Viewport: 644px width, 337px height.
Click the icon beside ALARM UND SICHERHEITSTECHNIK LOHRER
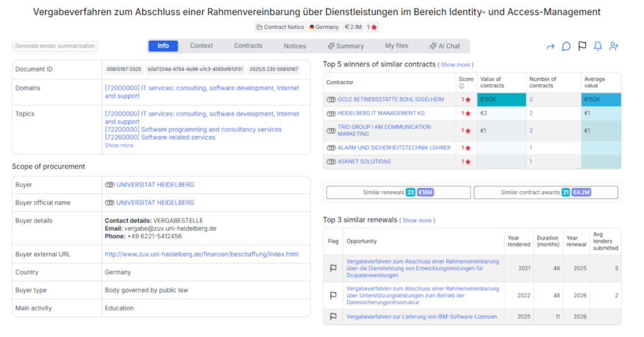point(331,148)
